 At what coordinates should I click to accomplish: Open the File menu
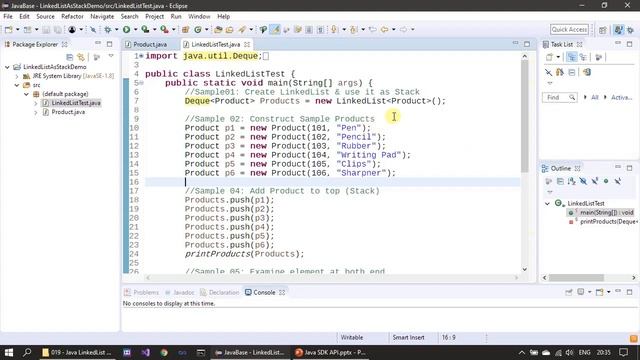click(8, 16)
